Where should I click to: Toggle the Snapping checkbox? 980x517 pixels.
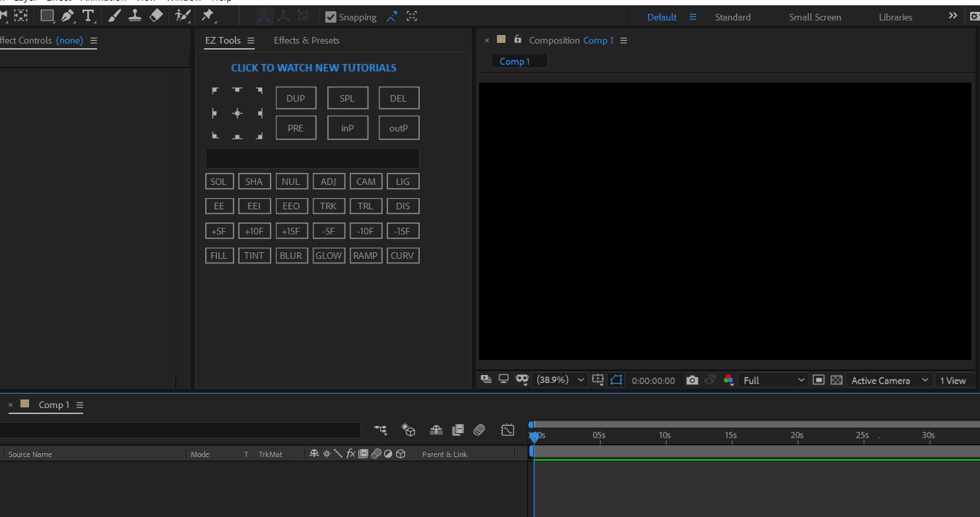[331, 17]
